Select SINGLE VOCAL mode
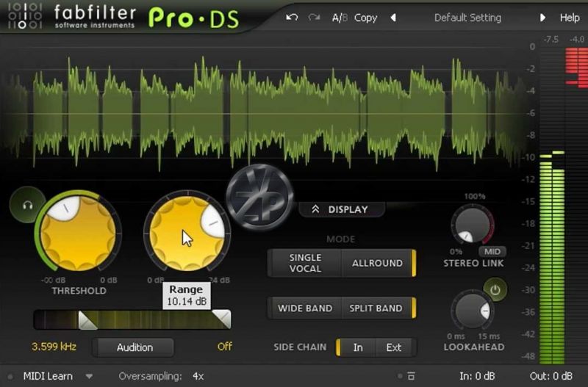Viewport: 588px width, 387px height. pos(305,263)
